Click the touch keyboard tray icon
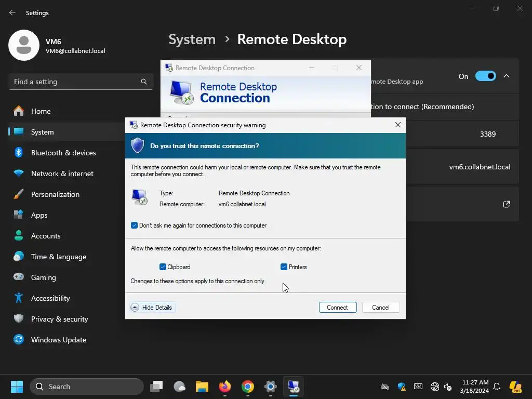This screenshot has width=532, height=399. (x=418, y=387)
